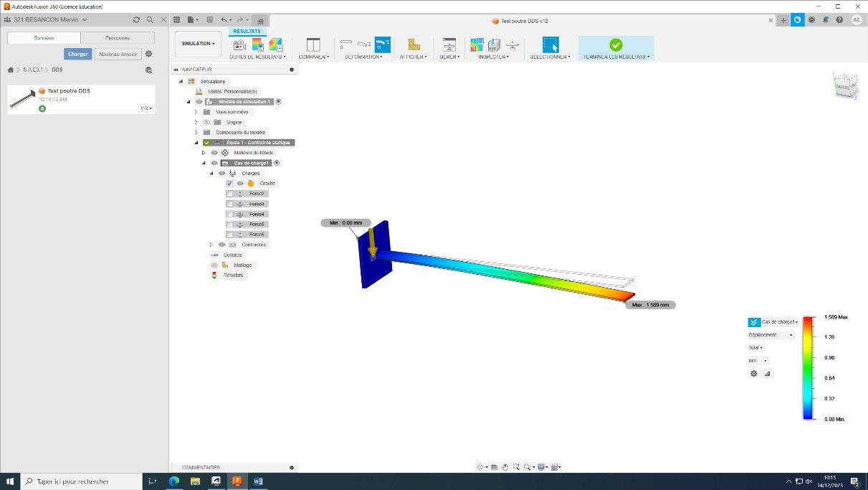This screenshot has width=868, height=490.
Task: Select the pan hand tool
Action: pyautogui.click(x=505, y=467)
